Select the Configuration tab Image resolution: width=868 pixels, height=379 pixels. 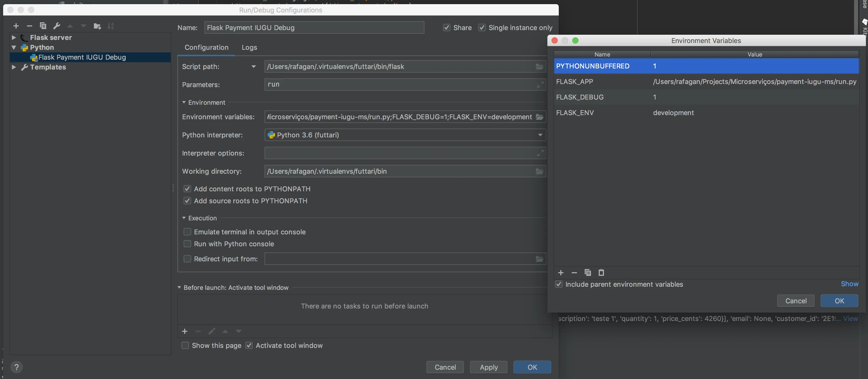(x=206, y=47)
